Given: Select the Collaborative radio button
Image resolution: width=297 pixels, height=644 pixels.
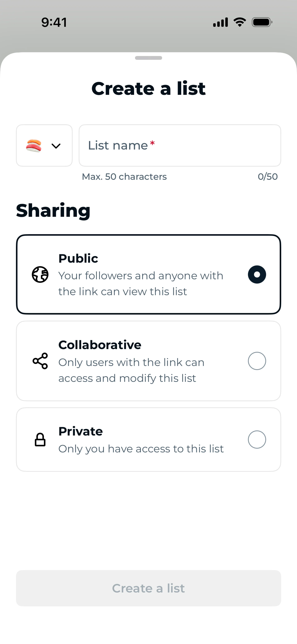Looking at the screenshot, I should (x=257, y=361).
